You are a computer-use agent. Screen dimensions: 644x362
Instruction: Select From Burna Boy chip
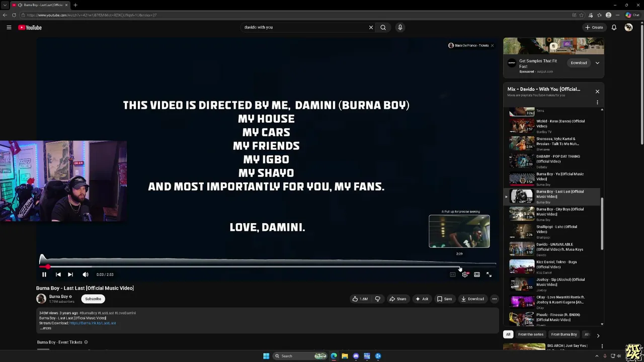564,334
